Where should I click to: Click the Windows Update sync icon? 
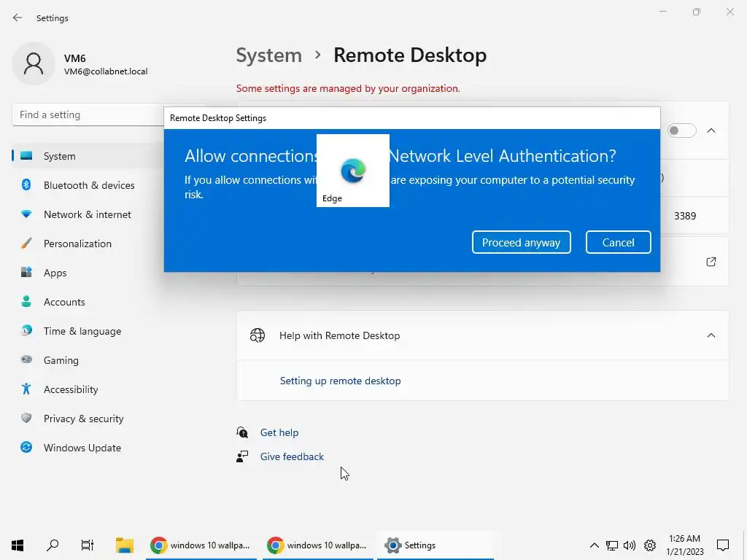[x=26, y=447]
